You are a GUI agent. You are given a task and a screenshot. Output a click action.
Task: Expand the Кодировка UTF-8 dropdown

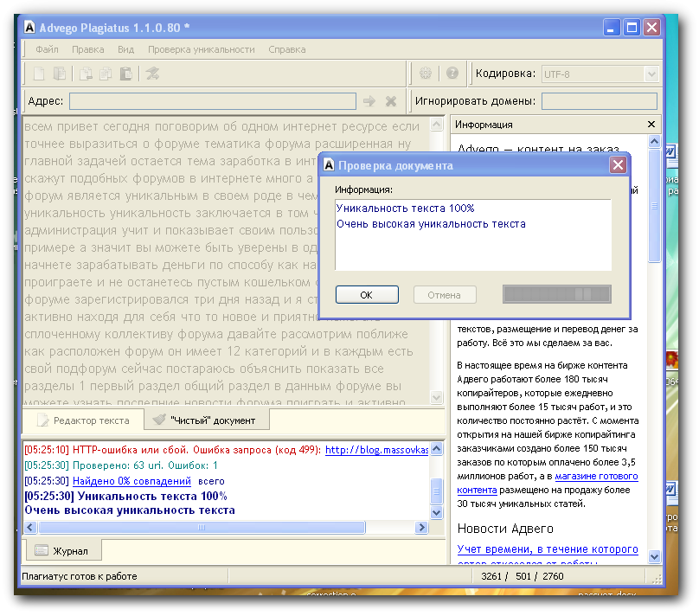651,74
